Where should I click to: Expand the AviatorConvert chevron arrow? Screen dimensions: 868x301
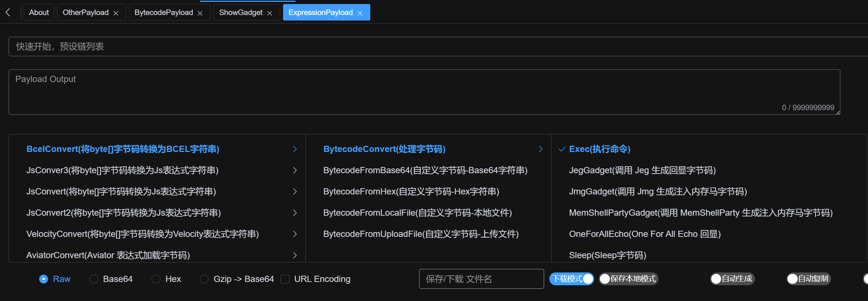pos(295,255)
